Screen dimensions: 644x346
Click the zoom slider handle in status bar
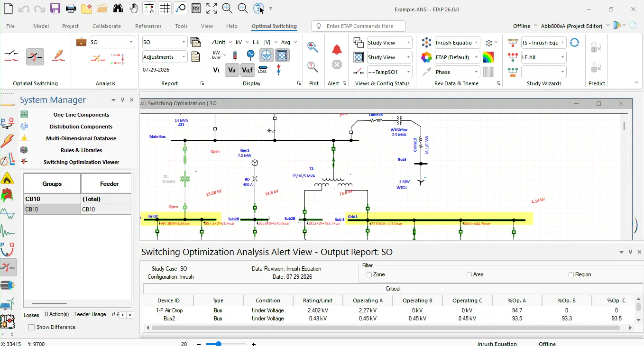click(x=219, y=344)
